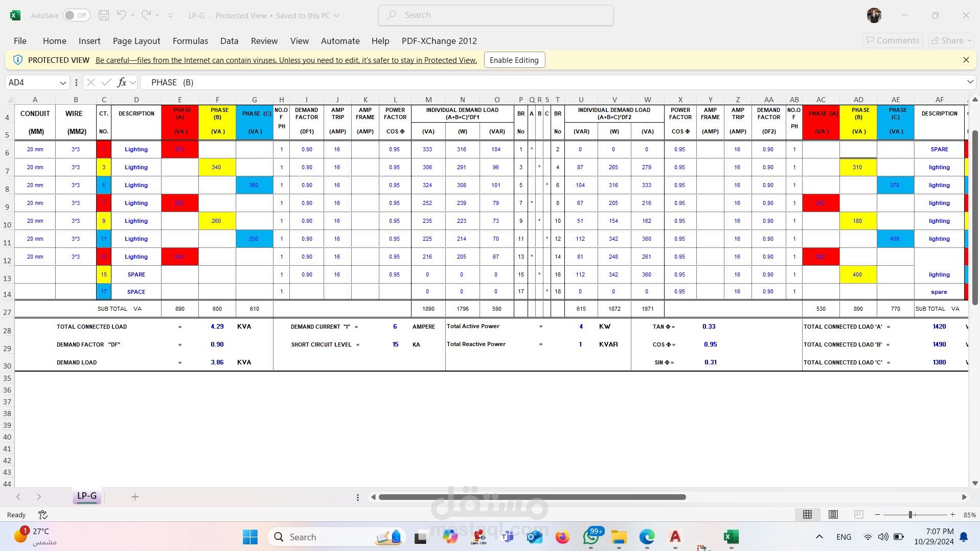The height and width of the screenshot is (551, 980).
Task: Expand the formula bar chevron
Action: (x=970, y=82)
